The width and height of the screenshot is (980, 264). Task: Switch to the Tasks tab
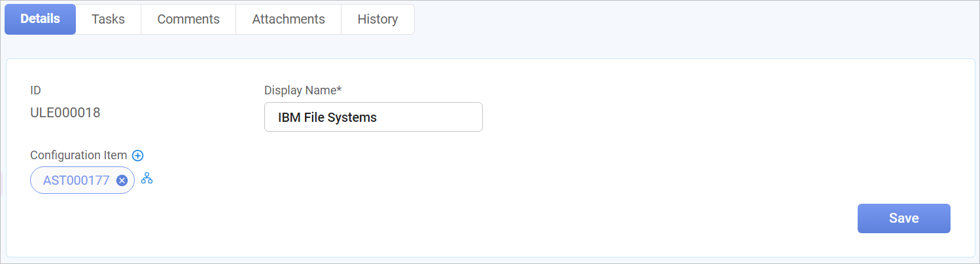point(108,19)
